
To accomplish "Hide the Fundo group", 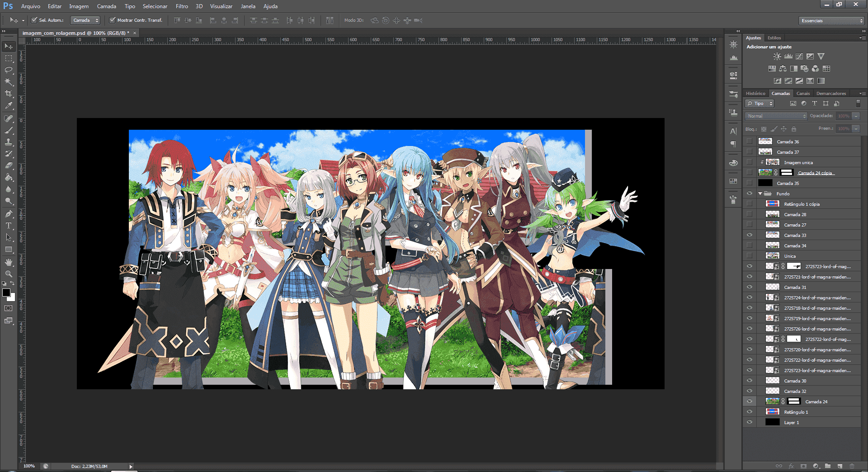I will (750, 194).
